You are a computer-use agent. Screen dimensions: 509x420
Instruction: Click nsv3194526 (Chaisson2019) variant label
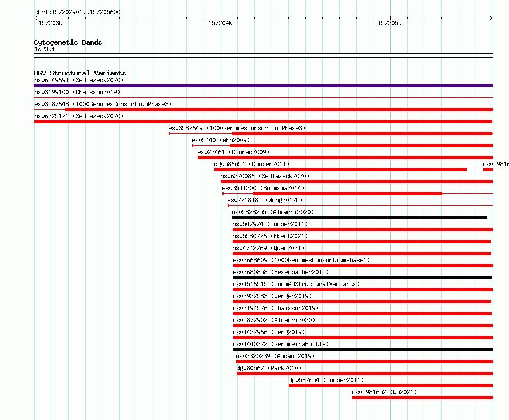tap(276, 308)
